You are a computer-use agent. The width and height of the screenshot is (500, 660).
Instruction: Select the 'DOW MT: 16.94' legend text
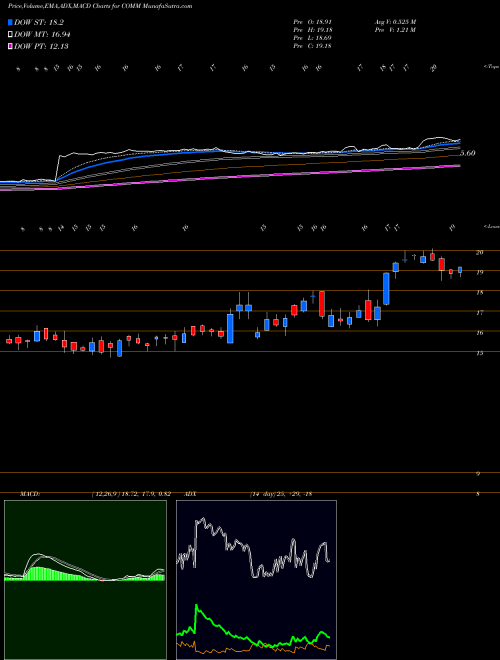tap(42, 35)
